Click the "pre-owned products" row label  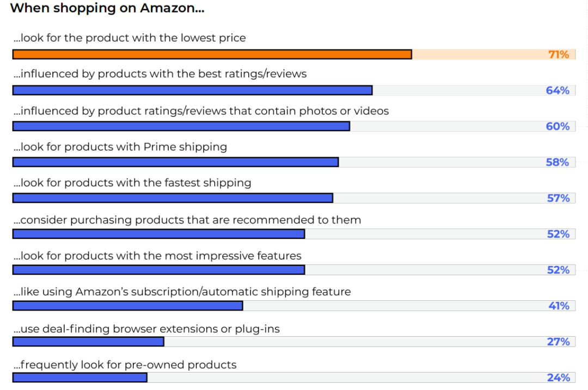click(125, 364)
